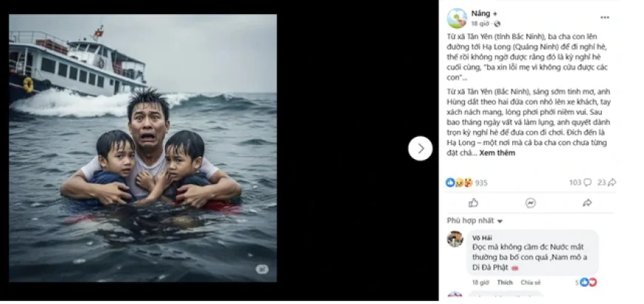Click the Like thumbs-up icon
Screen dimensions: 644x304
tap(473, 203)
